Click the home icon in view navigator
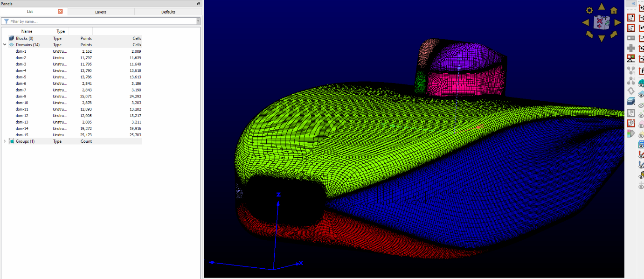644x279 pixels. pyautogui.click(x=614, y=10)
